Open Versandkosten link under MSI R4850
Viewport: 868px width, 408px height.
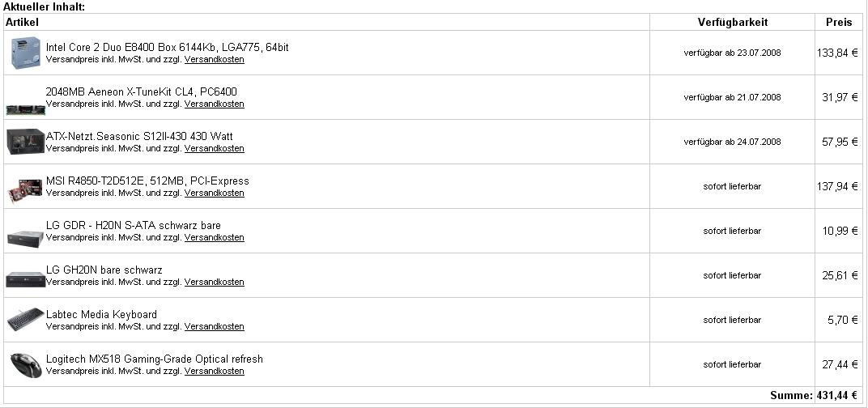(x=215, y=193)
